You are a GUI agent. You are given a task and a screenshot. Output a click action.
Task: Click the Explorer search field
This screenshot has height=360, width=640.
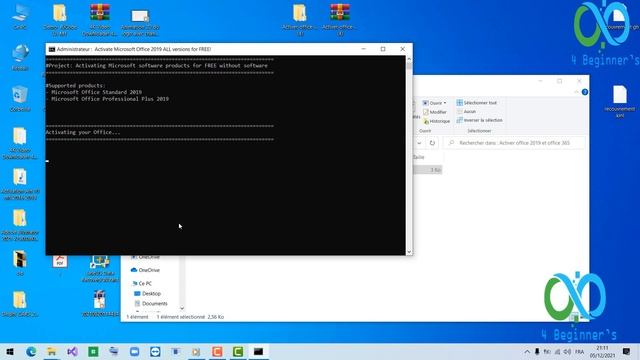514,143
